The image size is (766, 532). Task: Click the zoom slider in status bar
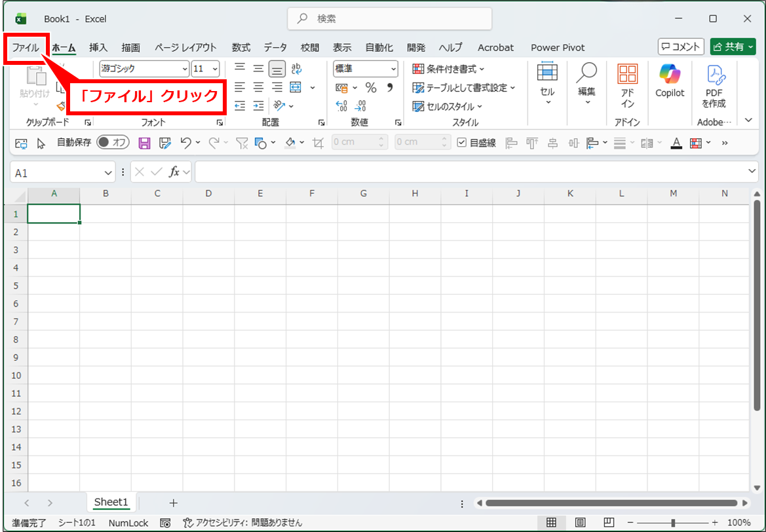click(x=673, y=522)
